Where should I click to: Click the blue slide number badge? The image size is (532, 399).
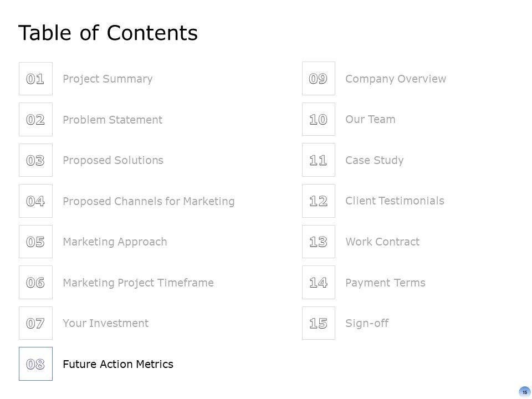click(x=524, y=392)
